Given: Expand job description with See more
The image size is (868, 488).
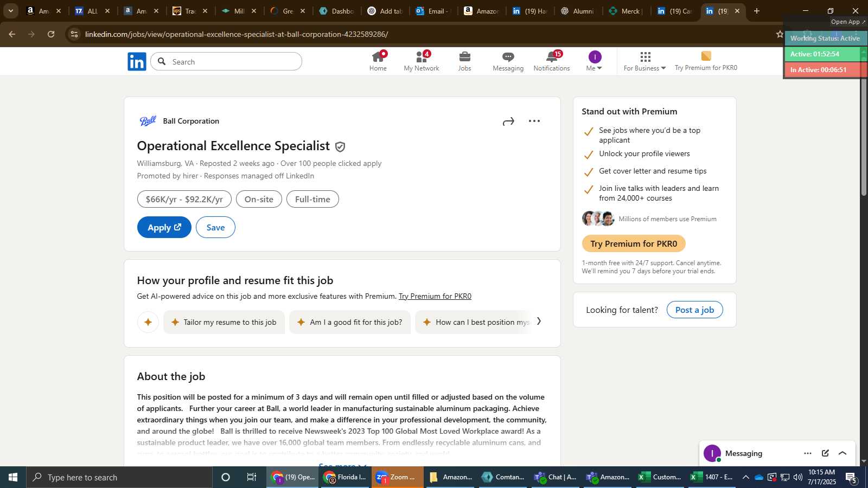Looking at the screenshot, I should (x=342, y=464).
